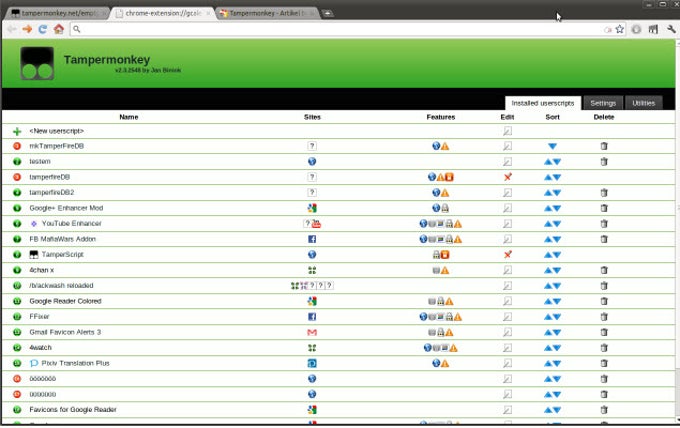Open the Google Reader Colored script name
Image resolution: width=680 pixels, height=428 pixels.
pyautogui.click(x=65, y=301)
